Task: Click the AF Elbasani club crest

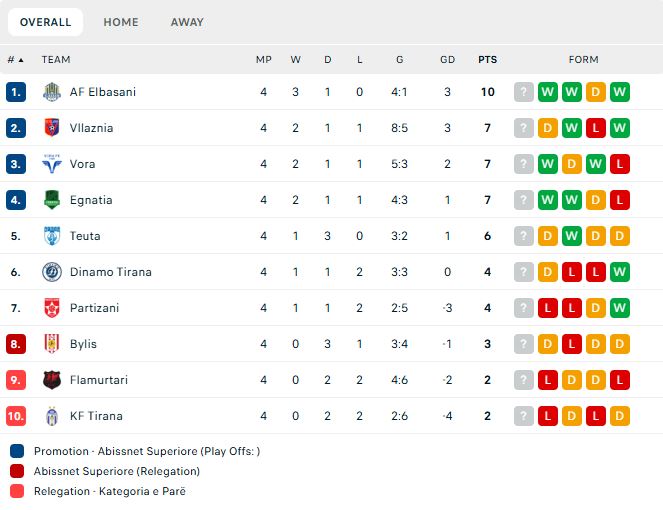Action: [52, 92]
